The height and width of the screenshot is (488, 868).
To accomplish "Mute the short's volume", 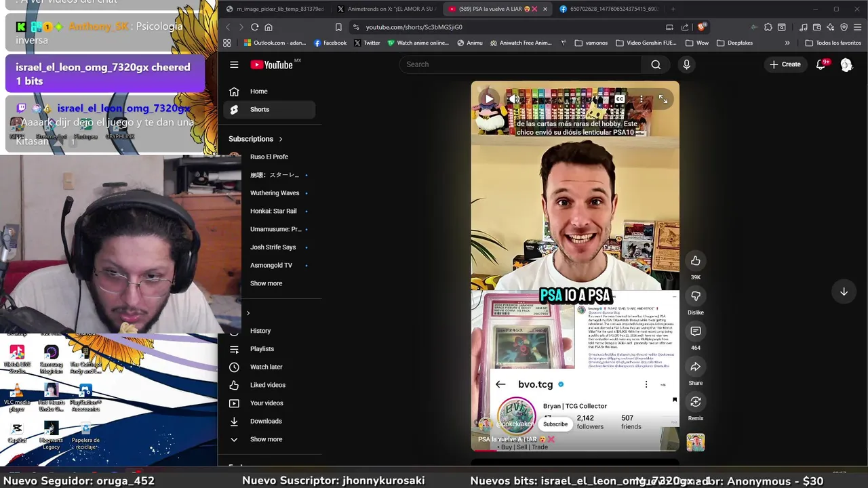I will 514,99.
